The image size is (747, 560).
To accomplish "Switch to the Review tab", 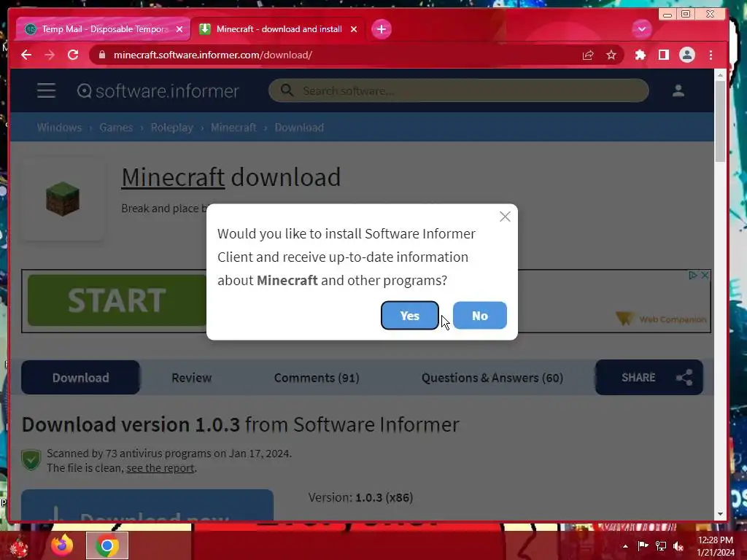I will click(192, 378).
